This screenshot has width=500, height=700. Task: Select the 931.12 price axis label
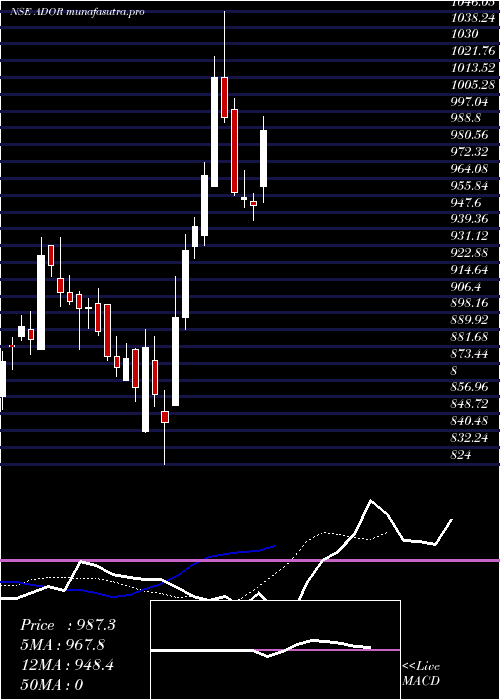coord(470,236)
